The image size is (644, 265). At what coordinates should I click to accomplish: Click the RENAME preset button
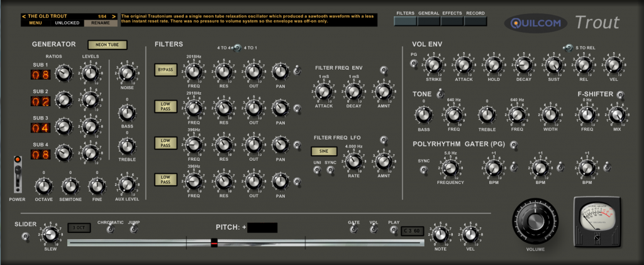click(100, 23)
